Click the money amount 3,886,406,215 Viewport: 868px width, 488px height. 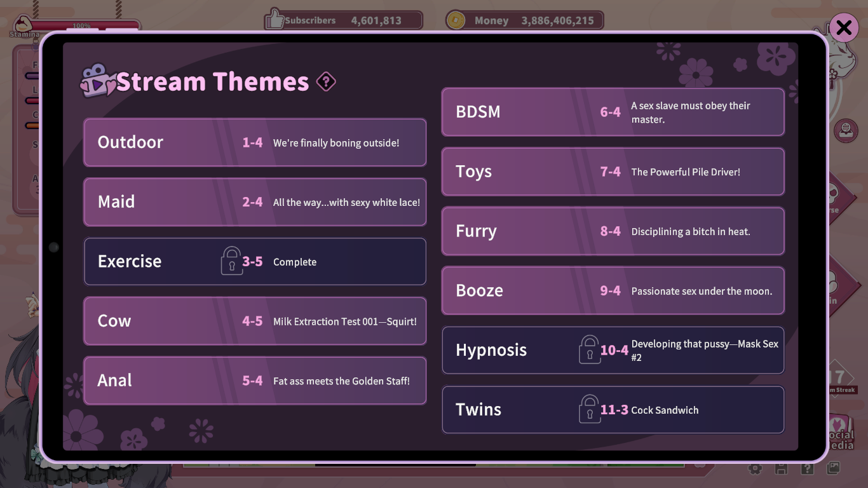coord(557,20)
